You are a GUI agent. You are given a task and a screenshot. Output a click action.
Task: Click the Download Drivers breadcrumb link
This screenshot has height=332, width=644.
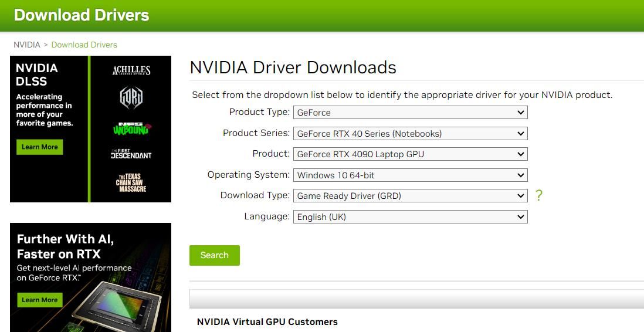point(84,45)
